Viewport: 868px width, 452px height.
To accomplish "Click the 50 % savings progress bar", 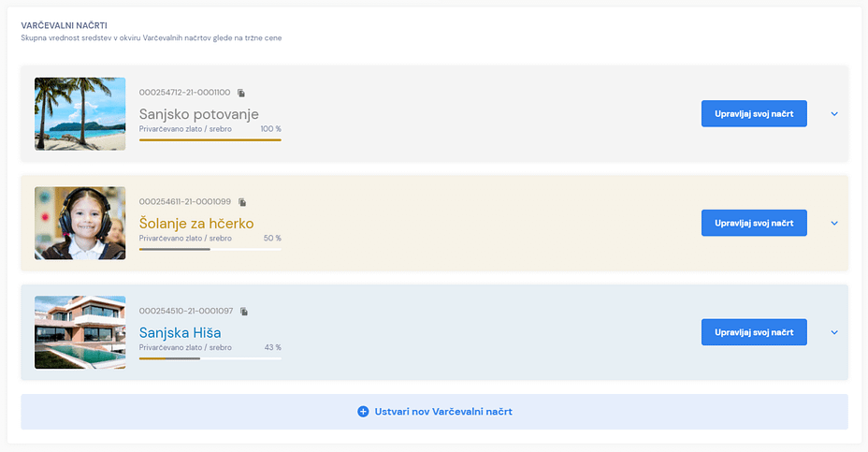I will pos(210,249).
